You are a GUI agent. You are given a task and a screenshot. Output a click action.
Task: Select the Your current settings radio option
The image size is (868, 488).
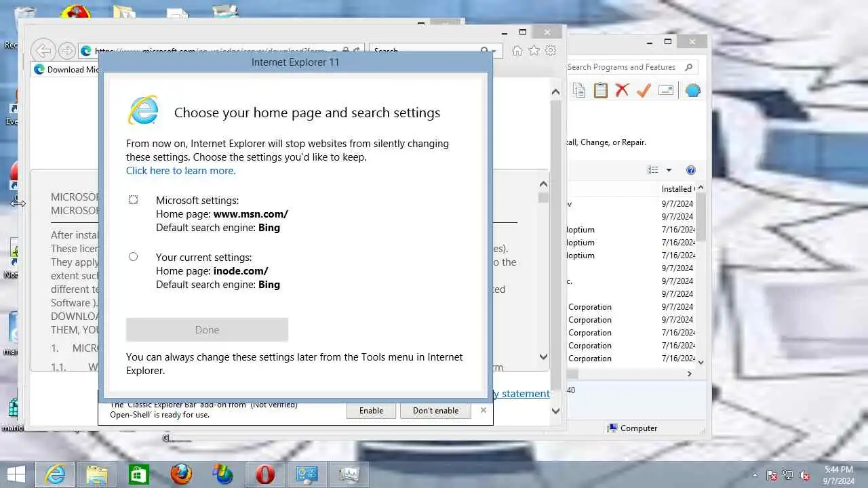point(133,257)
